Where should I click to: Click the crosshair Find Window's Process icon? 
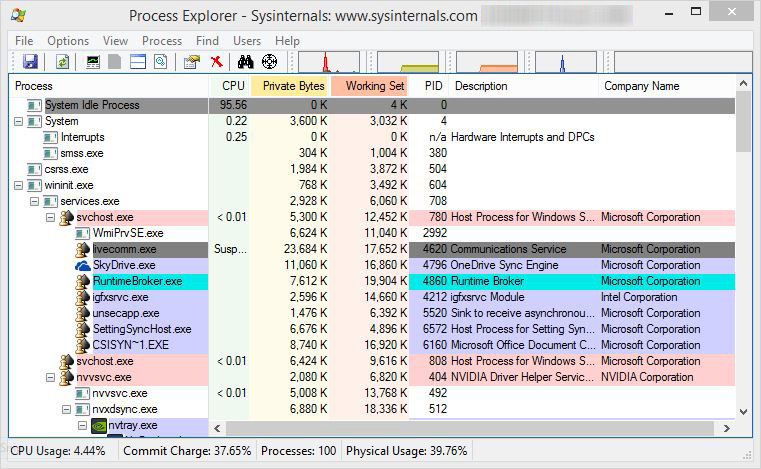[x=269, y=62]
